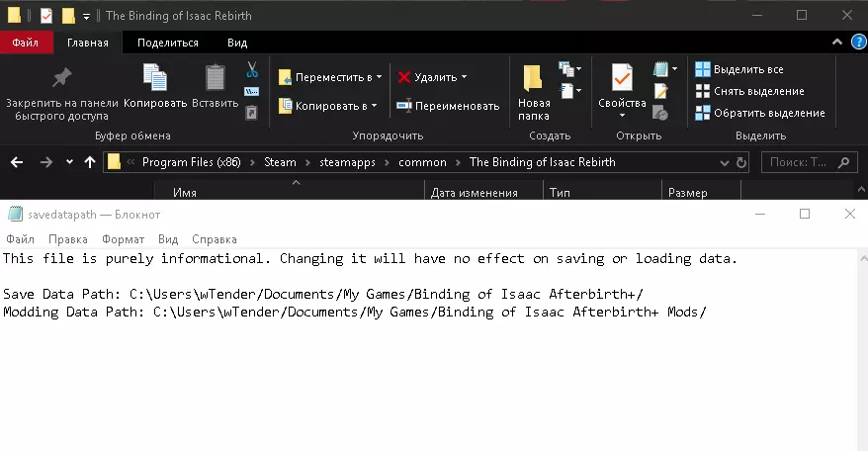
Task: Click Обратить выделение invert selection
Action: tap(760, 113)
